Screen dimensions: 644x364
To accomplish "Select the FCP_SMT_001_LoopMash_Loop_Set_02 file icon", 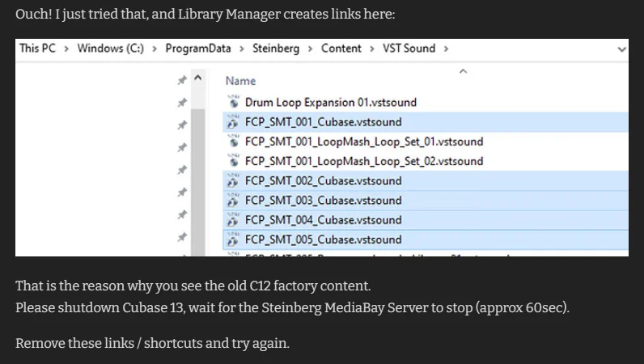I will pos(233,161).
